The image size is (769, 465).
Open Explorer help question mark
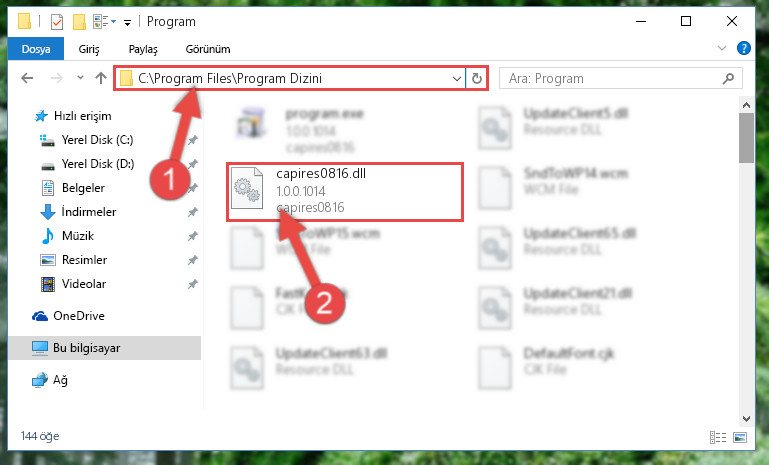[x=743, y=48]
